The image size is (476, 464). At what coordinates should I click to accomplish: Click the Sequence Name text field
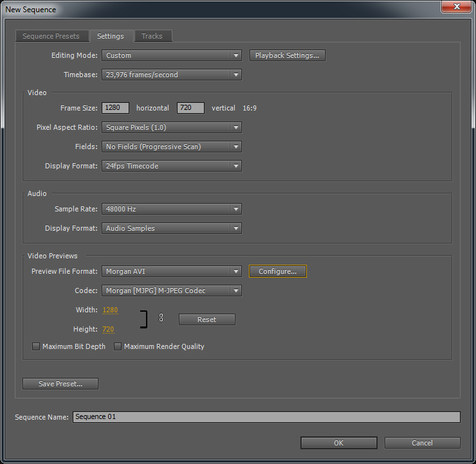(266, 417)
